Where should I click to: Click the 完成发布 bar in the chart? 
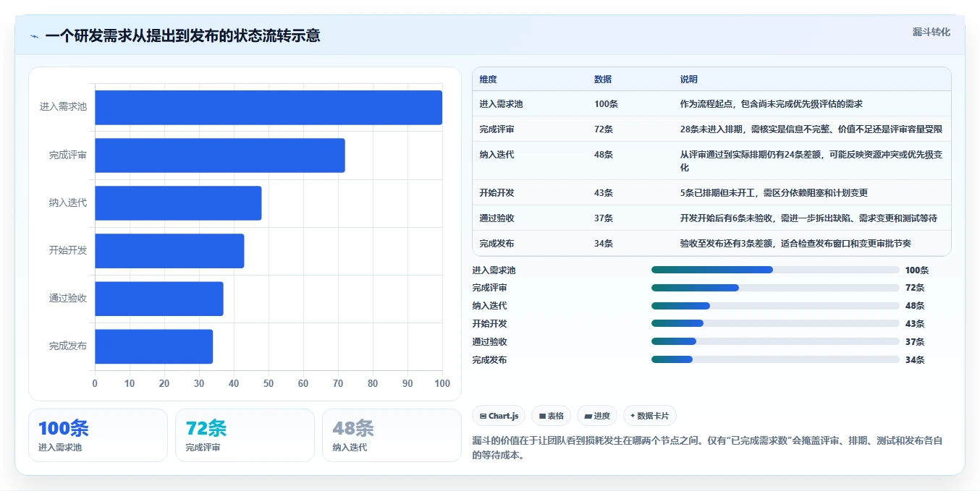click(153, 346)
